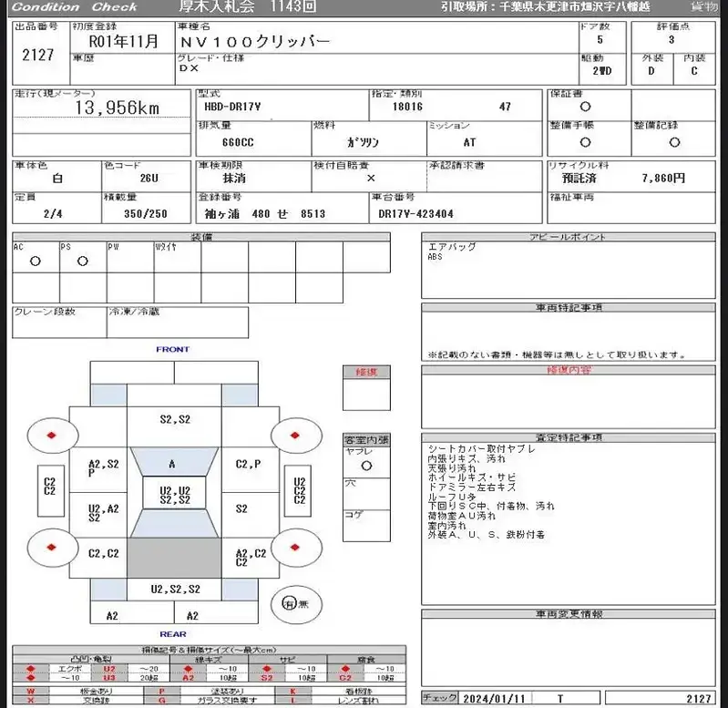Click the spare tire 有/無 circle
This screenshot has height=708, width=728.
click(x=289, y=602)
